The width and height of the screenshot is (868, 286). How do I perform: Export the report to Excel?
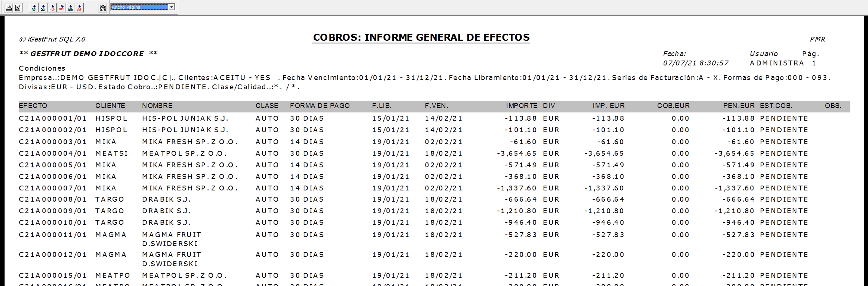(43, 7)
